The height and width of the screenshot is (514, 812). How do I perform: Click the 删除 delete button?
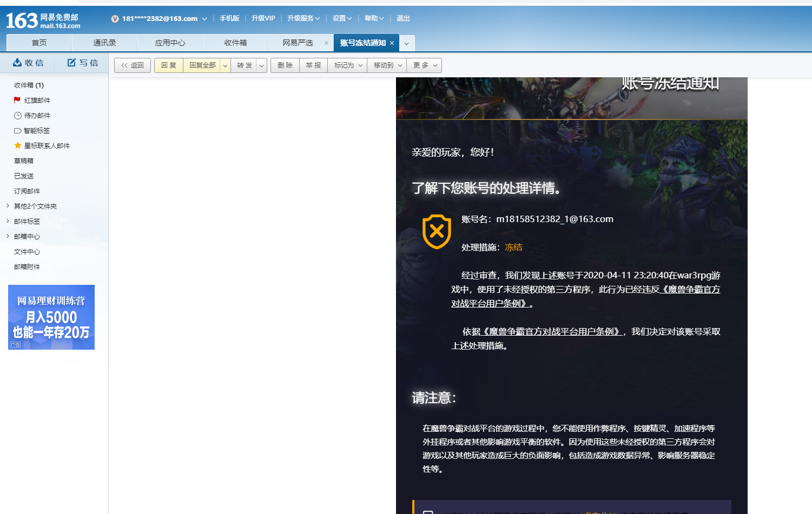tap(285, 65)
